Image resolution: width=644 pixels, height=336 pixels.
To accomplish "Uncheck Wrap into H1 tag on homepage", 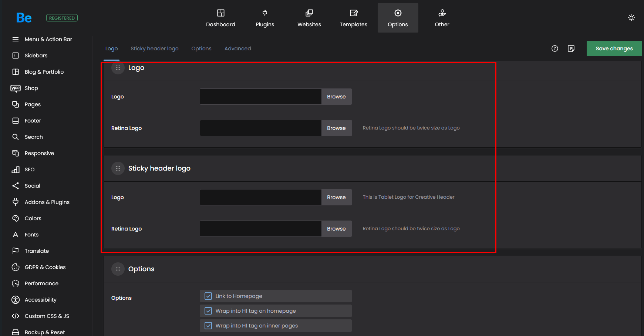I will pos(208,311).
